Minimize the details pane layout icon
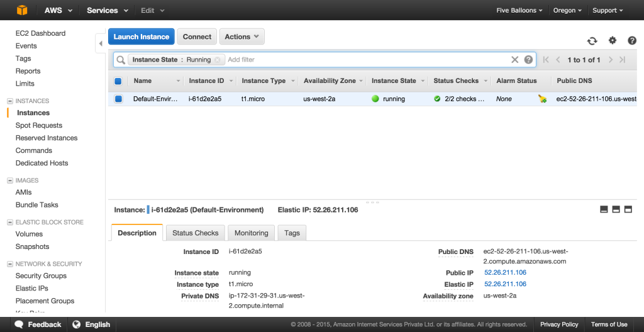The image size is (644, 332). (604, 209)
